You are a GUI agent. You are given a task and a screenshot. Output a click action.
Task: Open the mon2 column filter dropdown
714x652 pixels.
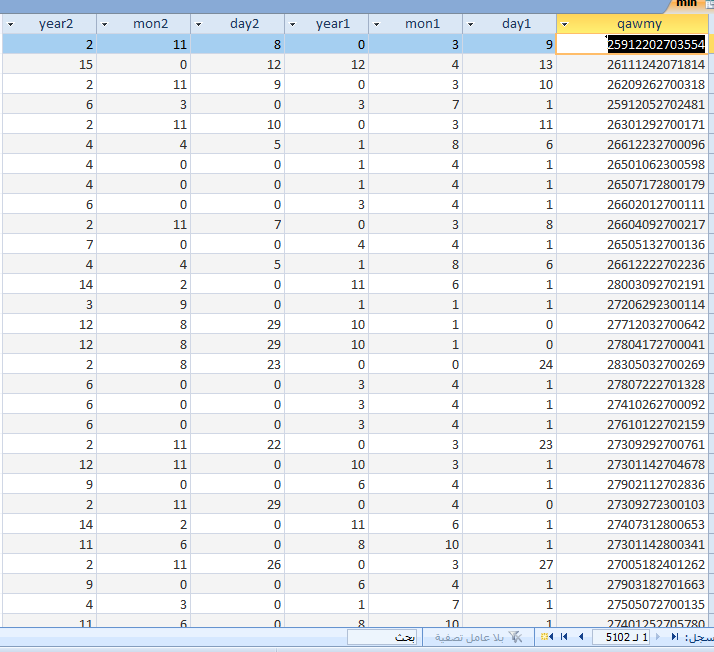click(x=104, y=24)
